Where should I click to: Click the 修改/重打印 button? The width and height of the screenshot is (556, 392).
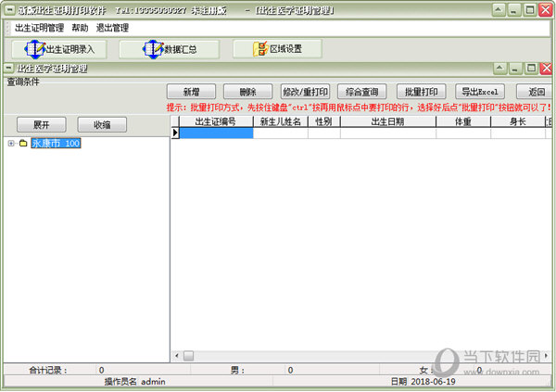pos(305,92)
